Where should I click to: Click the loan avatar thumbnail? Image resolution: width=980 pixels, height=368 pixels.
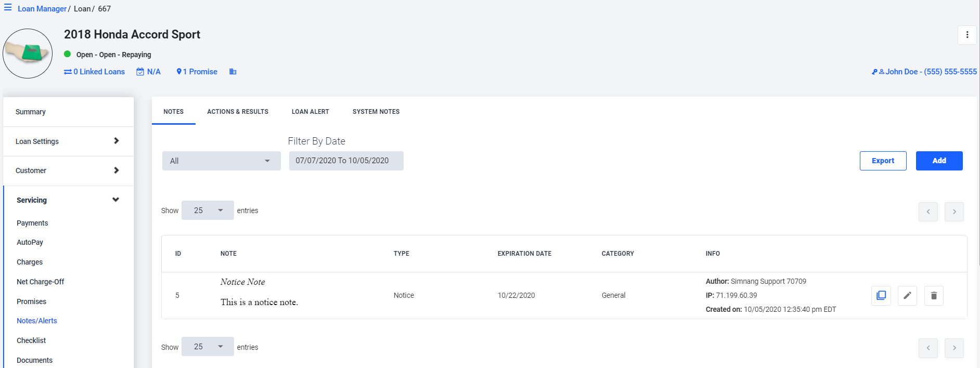[28, 54]
